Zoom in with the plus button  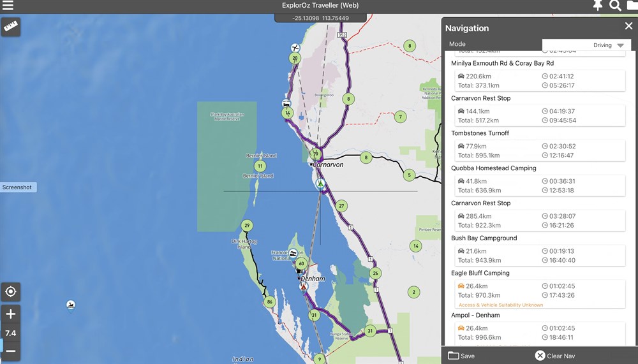click(11, 314)
